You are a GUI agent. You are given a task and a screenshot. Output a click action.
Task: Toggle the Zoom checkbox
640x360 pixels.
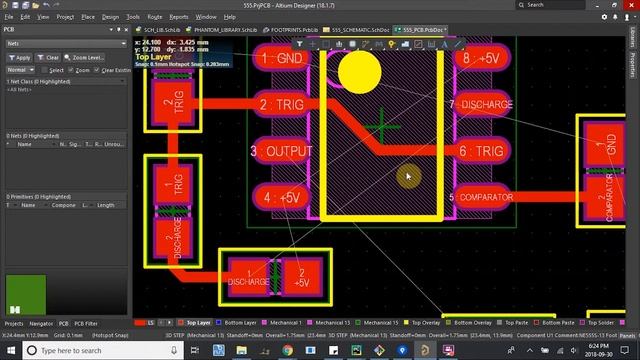pyautogui.click(x=71, y=70)
